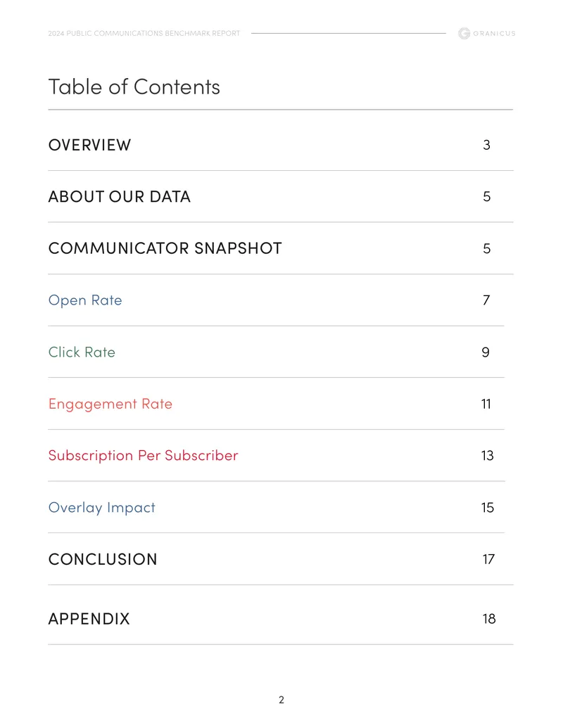Image resolution: width=563 pixels, height=728 pixels.
Task: Click page number 3 beside Overview
Action: [x=486, y=145]
